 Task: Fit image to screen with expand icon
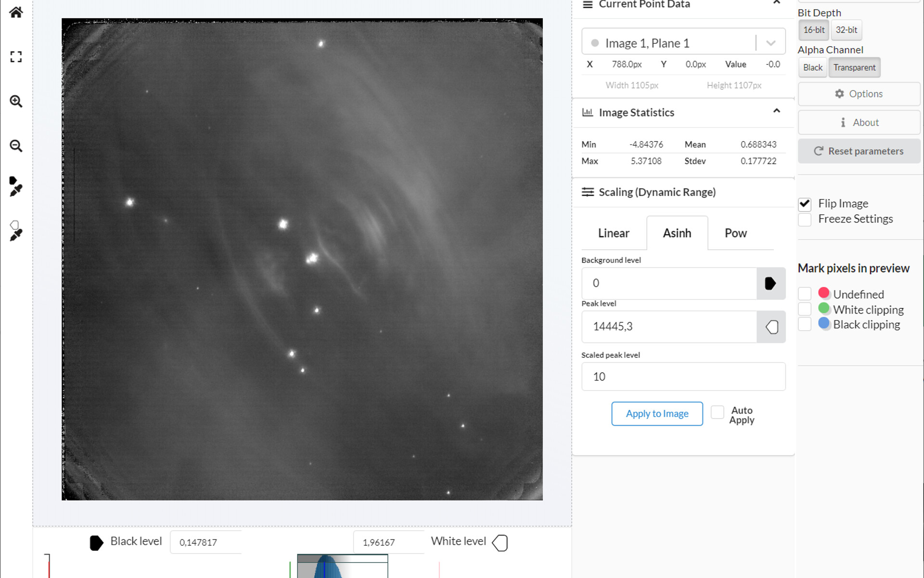[16, 57]
